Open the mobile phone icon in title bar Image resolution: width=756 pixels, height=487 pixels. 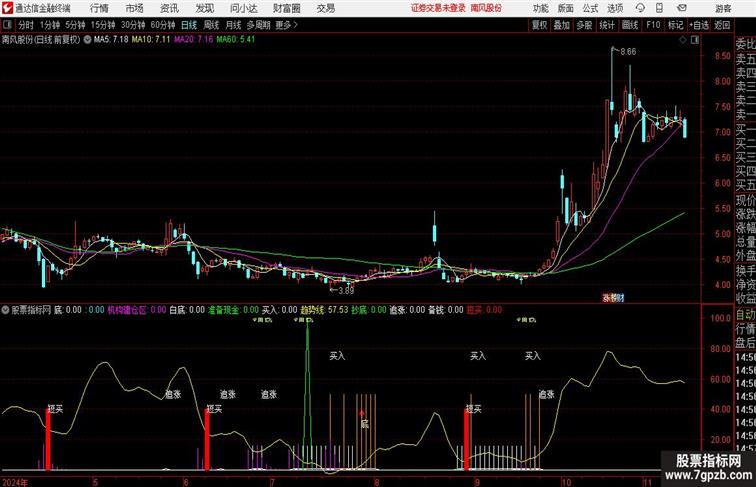(x=659, y=8)
